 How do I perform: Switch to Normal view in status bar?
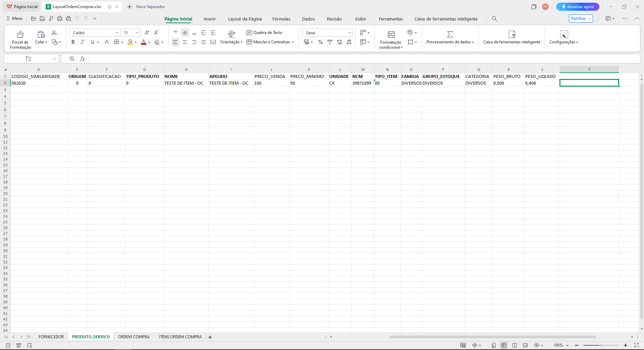[504, 345]
